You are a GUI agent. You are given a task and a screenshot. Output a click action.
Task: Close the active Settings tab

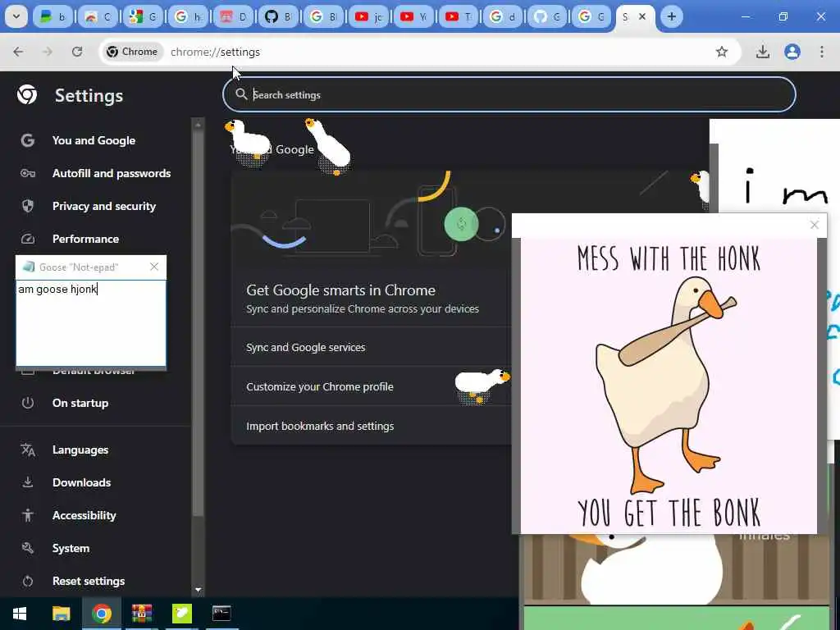(642, 16)
